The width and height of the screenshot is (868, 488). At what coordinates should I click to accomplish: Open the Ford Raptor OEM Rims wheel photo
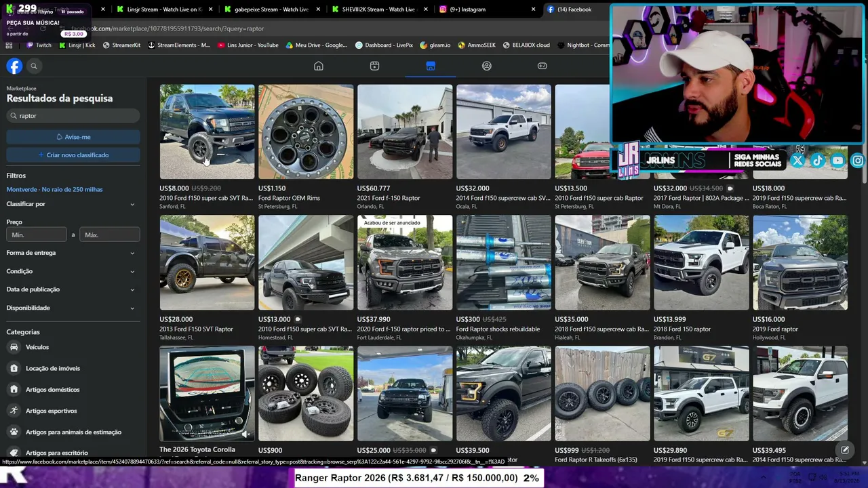306,131
